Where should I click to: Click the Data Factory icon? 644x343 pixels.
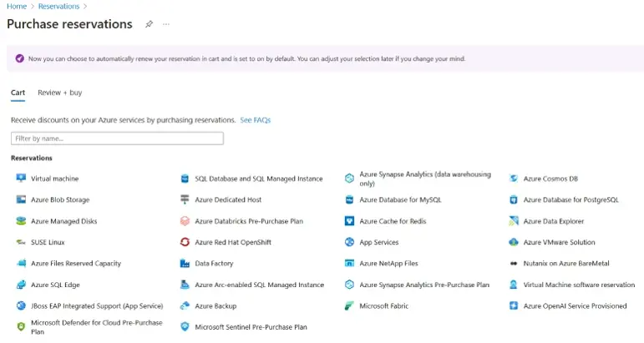[185, 264]
